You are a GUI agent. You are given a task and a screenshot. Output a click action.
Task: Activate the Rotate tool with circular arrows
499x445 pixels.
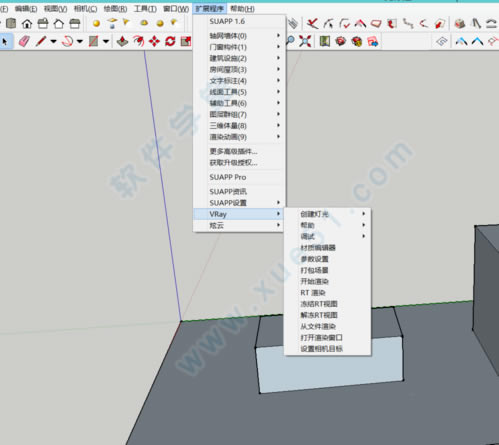(x=170, y=41)
